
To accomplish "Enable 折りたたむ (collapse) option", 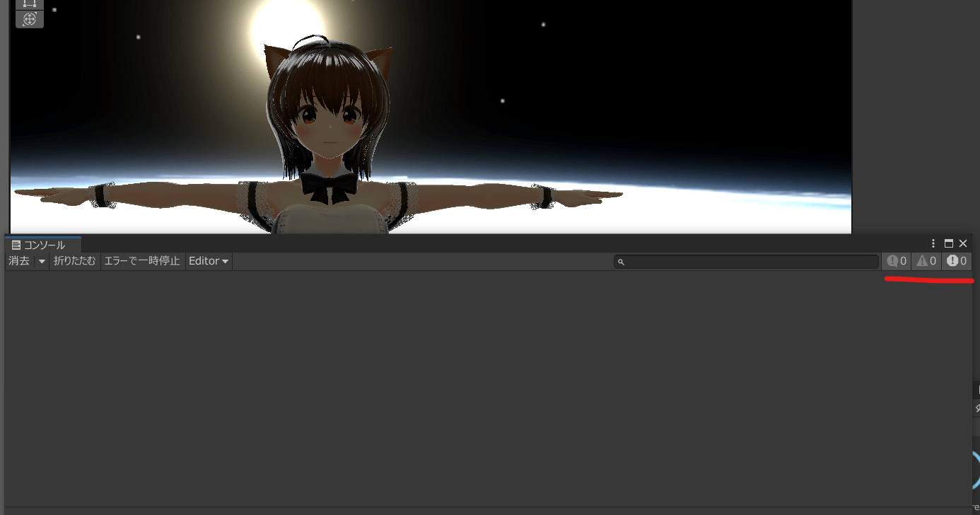I will (x=75, y=261).
